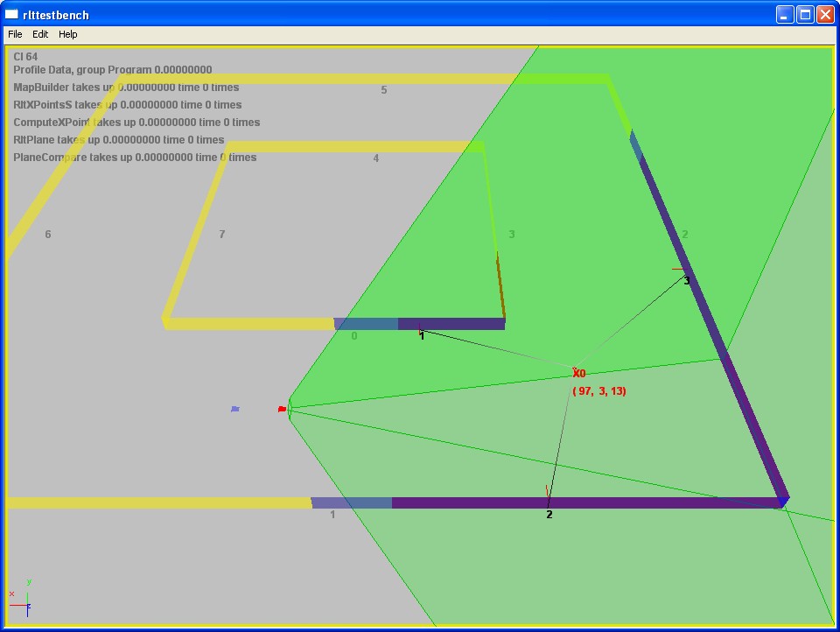This screenshot has width=840, height=632.
Task: Click the red tick marker above black label 2
Action: coord(548,491)
